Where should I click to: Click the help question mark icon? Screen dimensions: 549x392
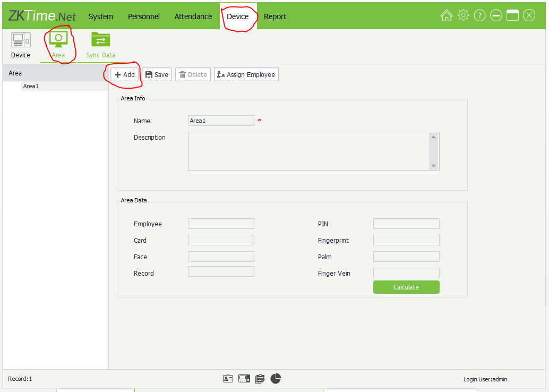pyautogui.click(x=479, y=16)
